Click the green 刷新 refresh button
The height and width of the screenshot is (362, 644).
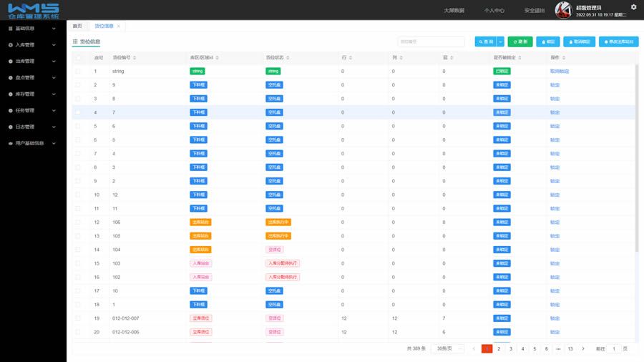[x=520, y=41]
